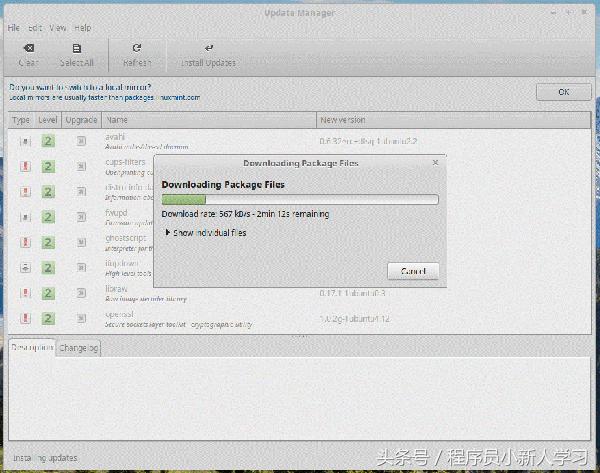Sort by the Level column header
This screenshot has height=473, width=600.
pos(48,120)
